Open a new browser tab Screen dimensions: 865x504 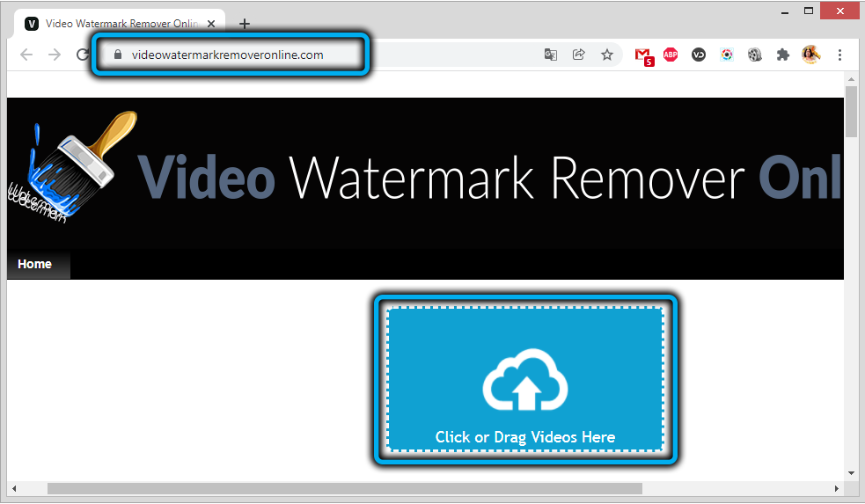point(245,24)
